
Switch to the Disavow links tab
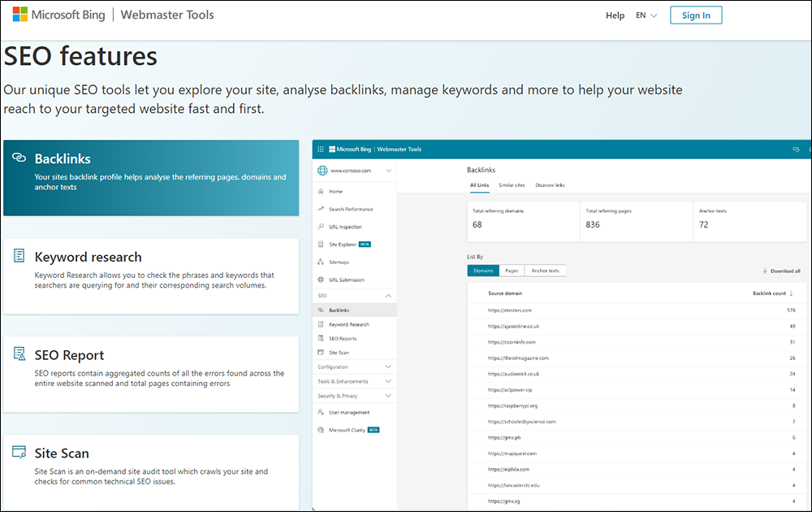tap(550, 185)
